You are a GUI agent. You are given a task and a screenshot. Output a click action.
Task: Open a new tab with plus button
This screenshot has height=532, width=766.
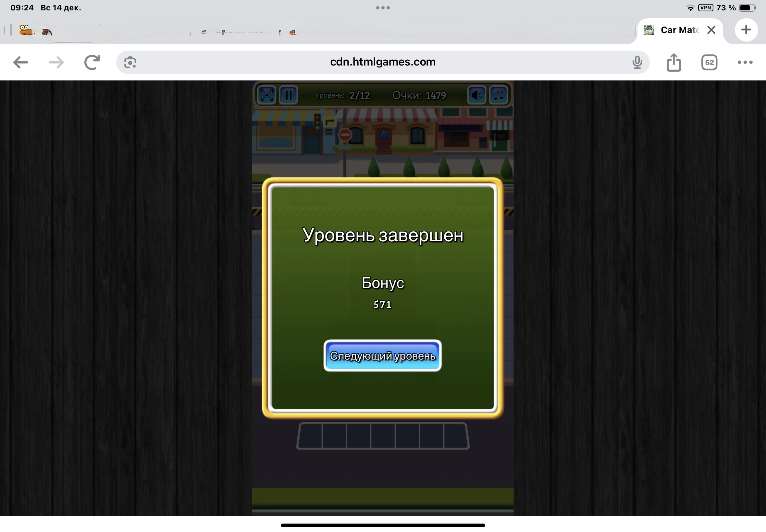coord(746,30)
